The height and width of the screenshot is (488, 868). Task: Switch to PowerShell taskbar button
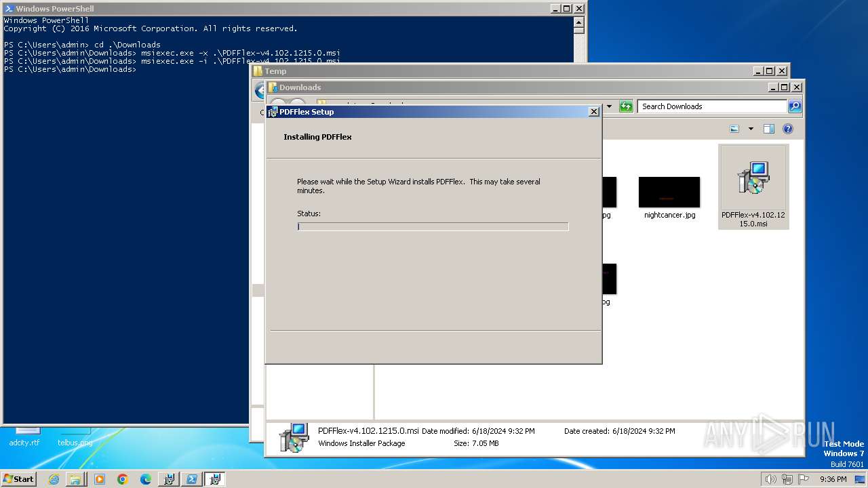point(192,479)
